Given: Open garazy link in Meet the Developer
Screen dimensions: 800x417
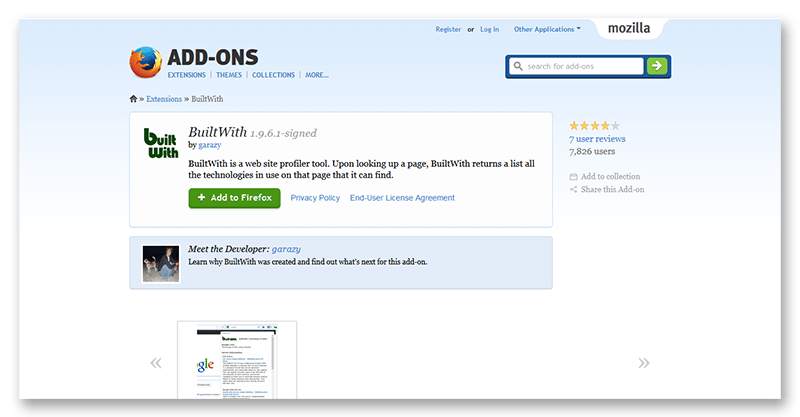Looking at the screenshot, I should [286, 249].
